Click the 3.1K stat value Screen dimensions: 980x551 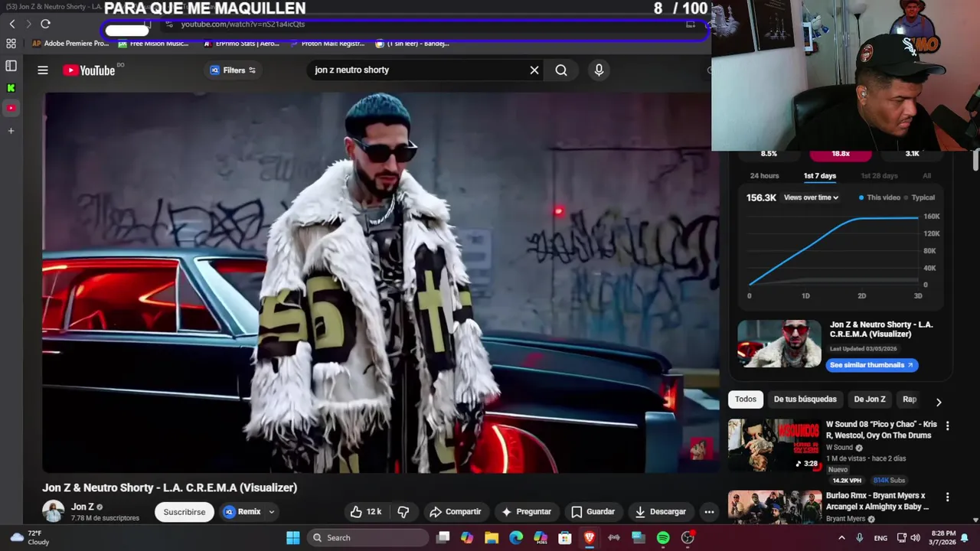[912, 154]
